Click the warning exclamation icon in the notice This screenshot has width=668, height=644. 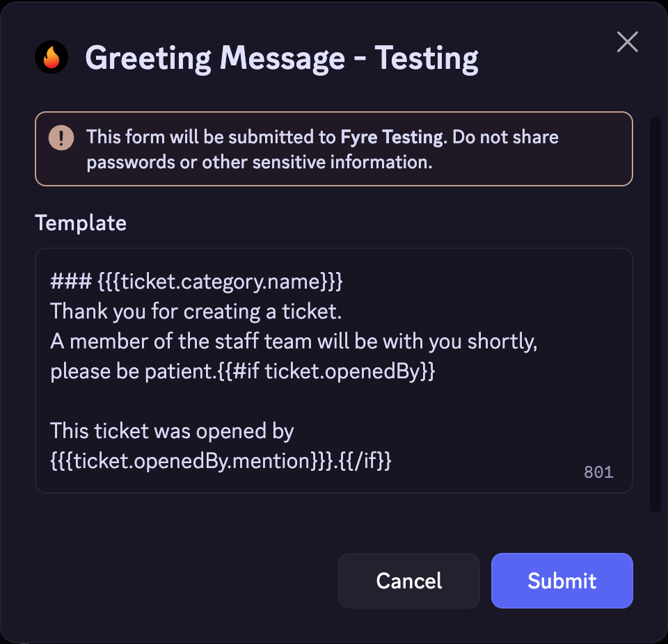click(61, 137)
